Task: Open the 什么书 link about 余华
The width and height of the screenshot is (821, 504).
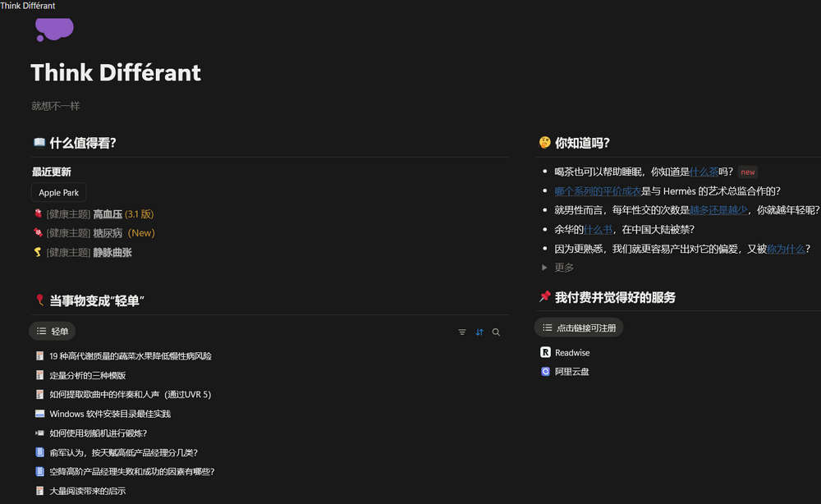Action: click(598, 229)
